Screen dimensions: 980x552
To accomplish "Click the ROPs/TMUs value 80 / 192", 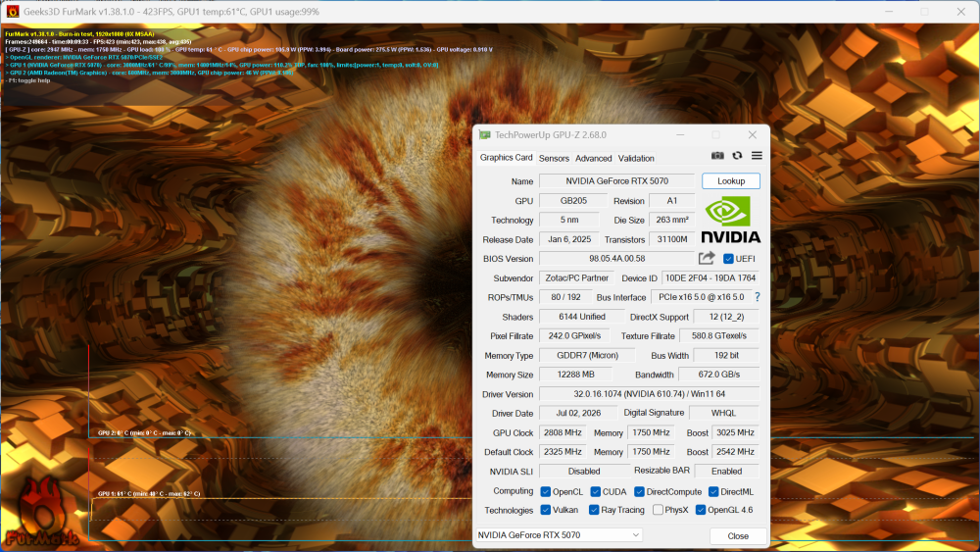I will (x=565, y=297).
